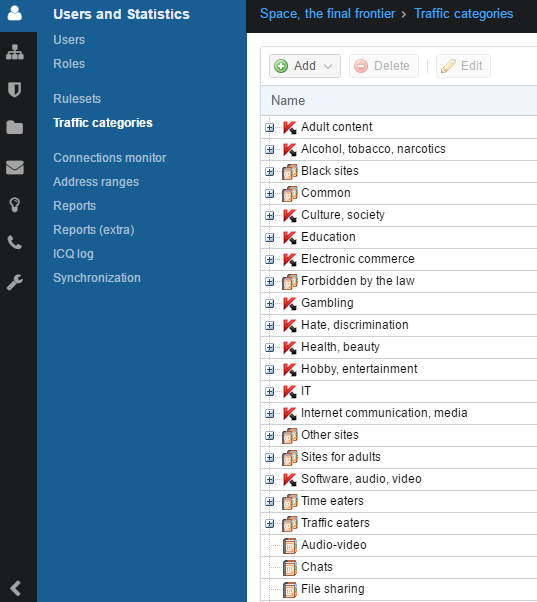Collapse the sidebar with the left chevron
Viewport: 537px width, 602px height.
[15, 588]
